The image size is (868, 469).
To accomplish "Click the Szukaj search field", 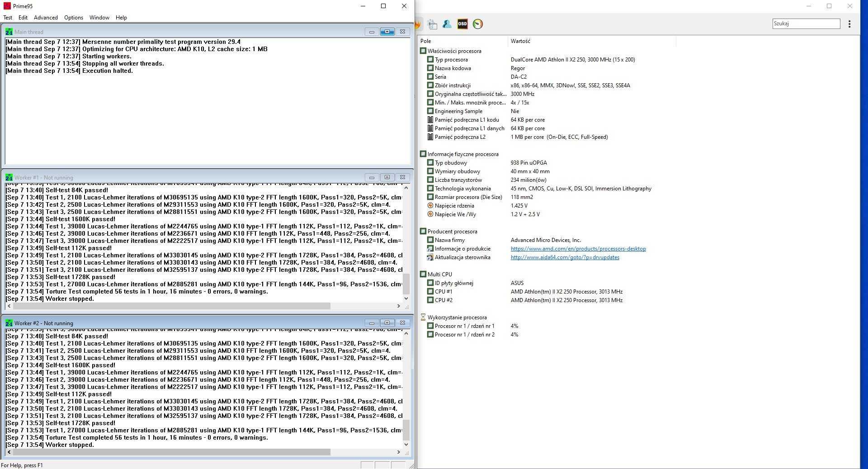I will 806,24.
